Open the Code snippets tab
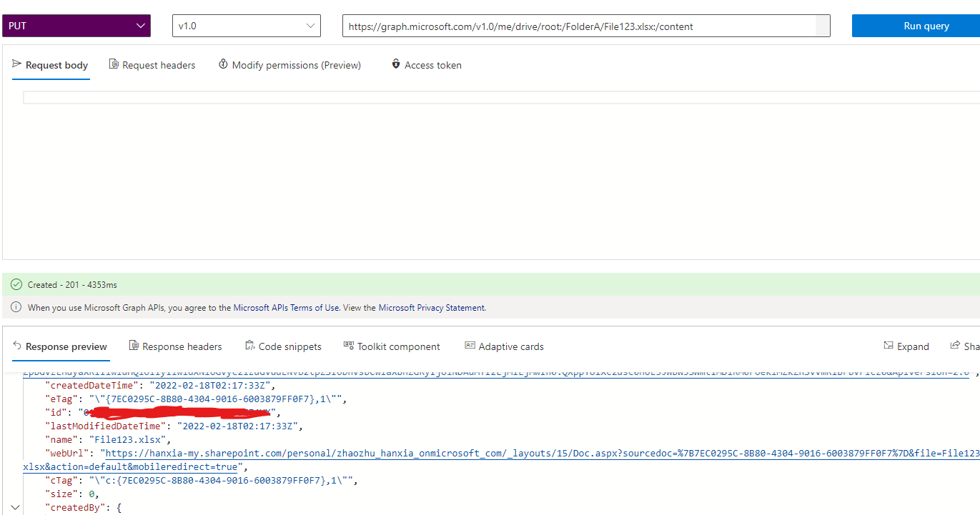Screen dimensions: 980x515 (x=283, y=346)
